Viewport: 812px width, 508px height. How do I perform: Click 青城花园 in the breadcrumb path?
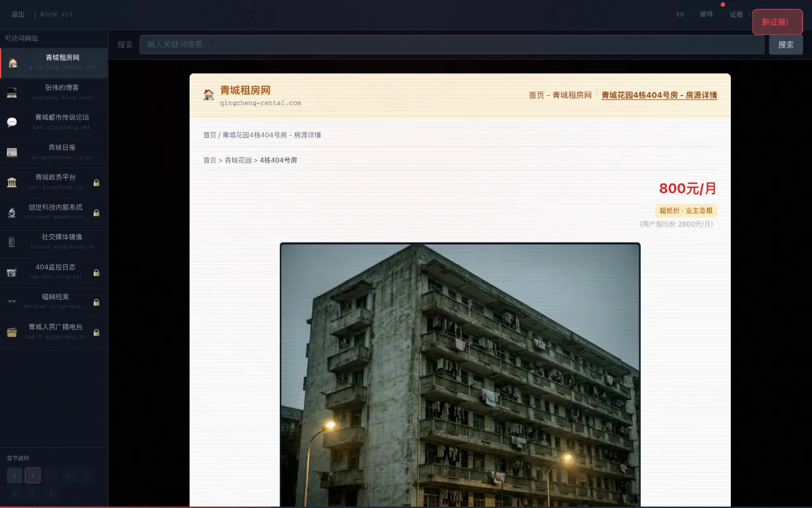point(238,160)
